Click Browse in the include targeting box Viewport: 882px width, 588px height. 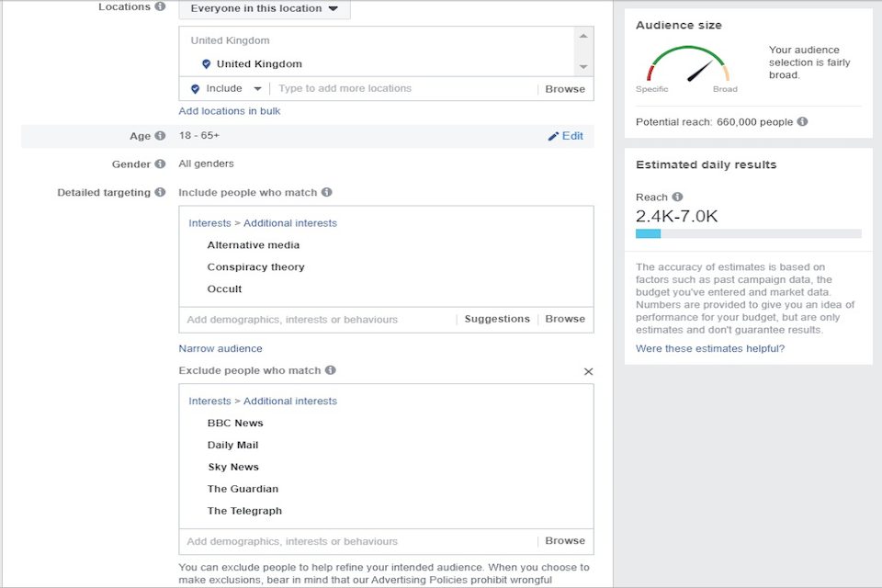[565, 319]
